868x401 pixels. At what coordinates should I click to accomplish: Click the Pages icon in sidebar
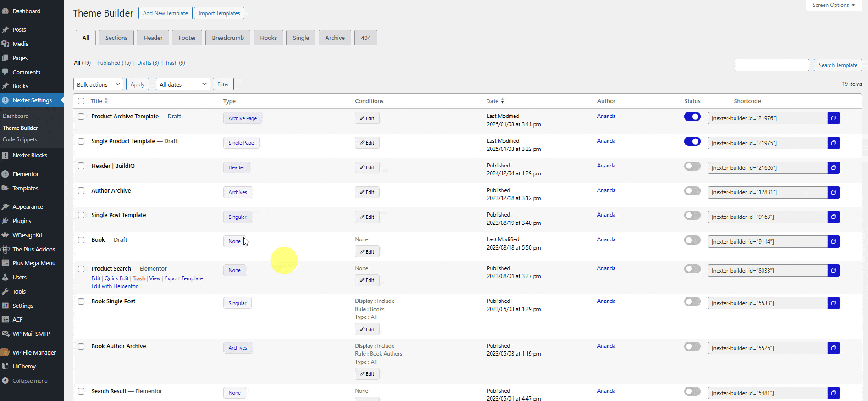click(6, 58)
